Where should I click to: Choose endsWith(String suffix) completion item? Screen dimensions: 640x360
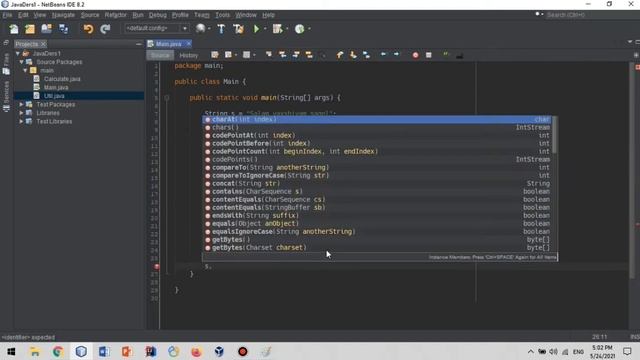tap(377, 216)
